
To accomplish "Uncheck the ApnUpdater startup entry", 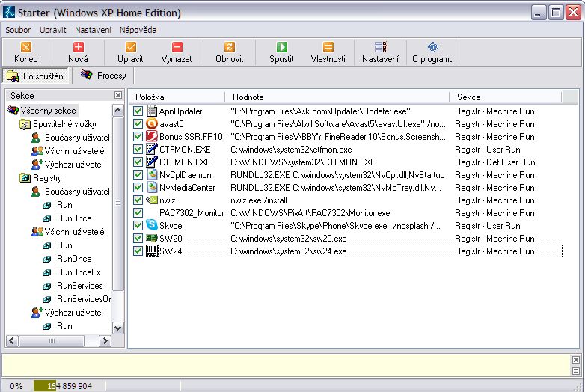I will point(138,111).
